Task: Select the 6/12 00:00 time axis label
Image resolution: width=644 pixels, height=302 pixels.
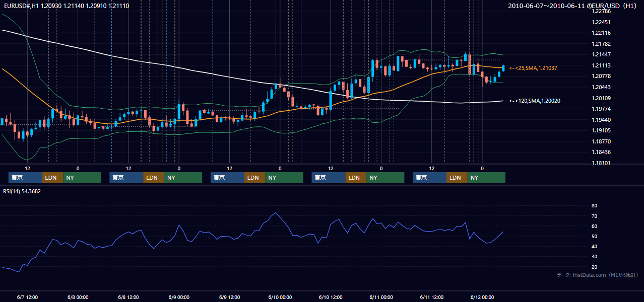Action: click(x=482, y=297)
